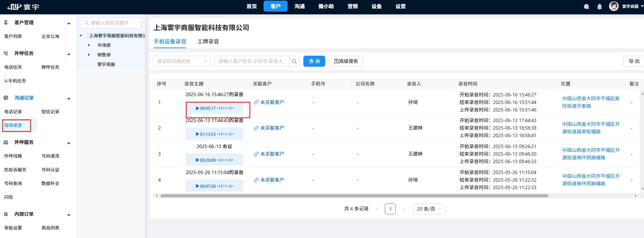Click the 查询 button
The width and height of the screenshot is (644, 238).
314,61
